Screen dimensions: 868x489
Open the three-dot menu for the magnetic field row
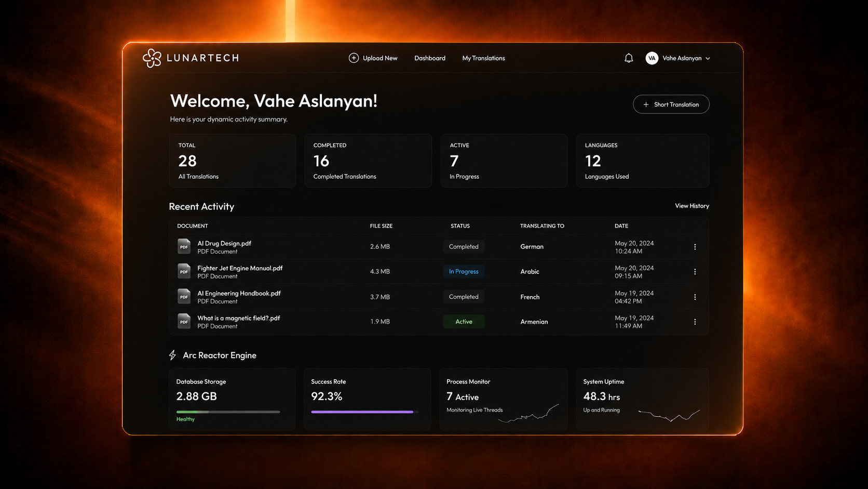[695, 322]
